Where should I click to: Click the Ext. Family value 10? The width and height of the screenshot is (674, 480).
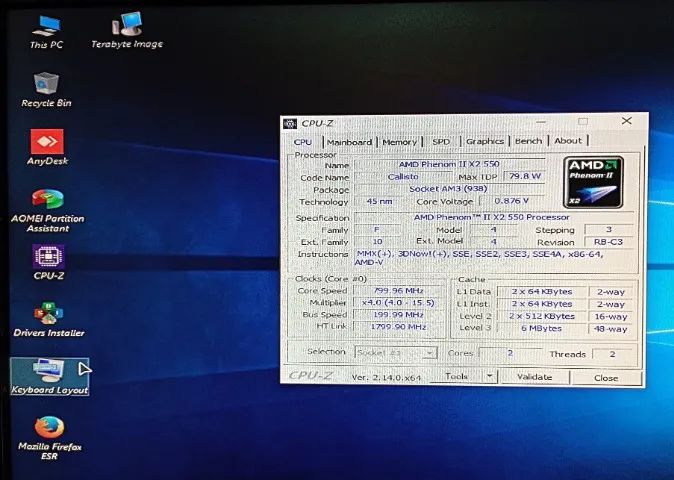(377, 242)
